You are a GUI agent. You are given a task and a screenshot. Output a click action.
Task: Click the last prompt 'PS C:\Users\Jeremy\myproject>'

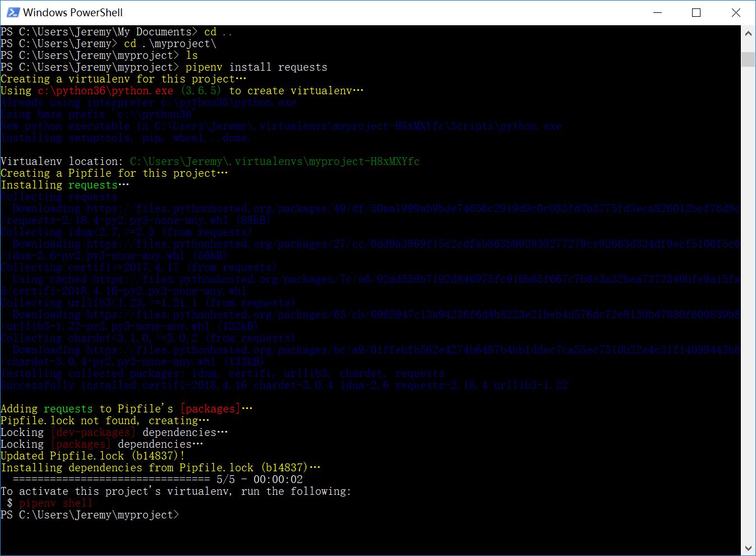pyautogui.click(x=90, y=515)
